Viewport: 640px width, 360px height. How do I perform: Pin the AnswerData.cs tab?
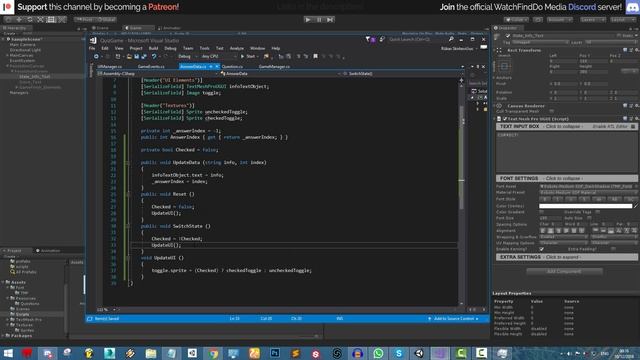(211, 67)
